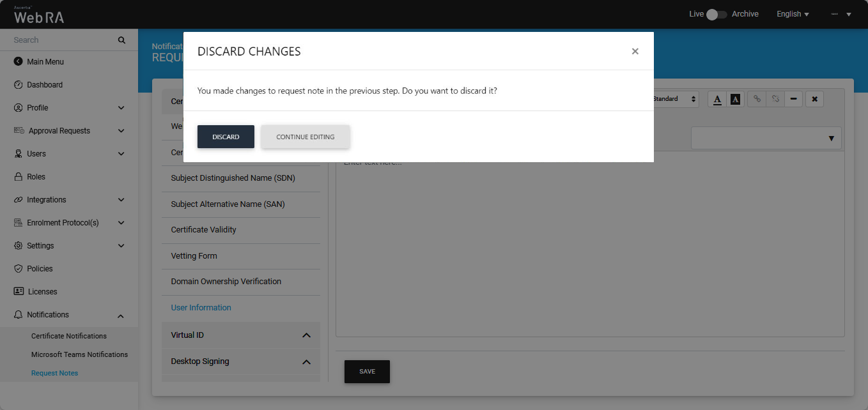Open the text background color picker
Viewport: 868px width, 410px height.
(x=735, y=99)
